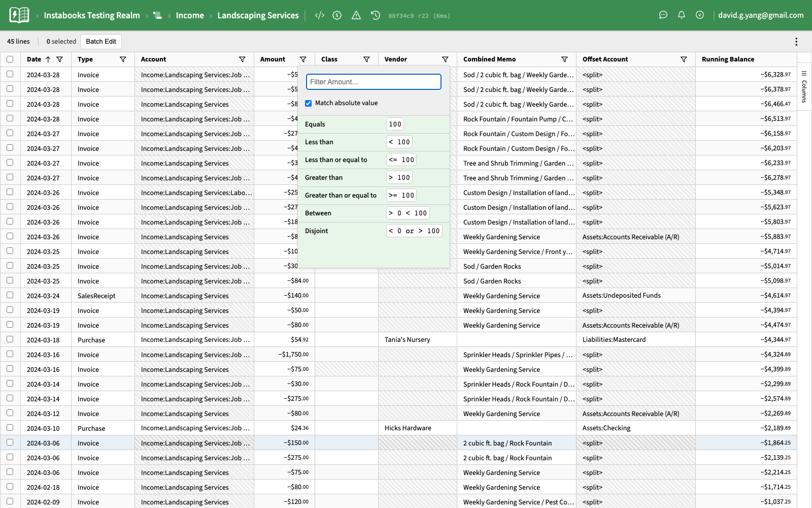Select the SalesReceipt row checkbox for 2024-03-24

click(x=10, y=295)
